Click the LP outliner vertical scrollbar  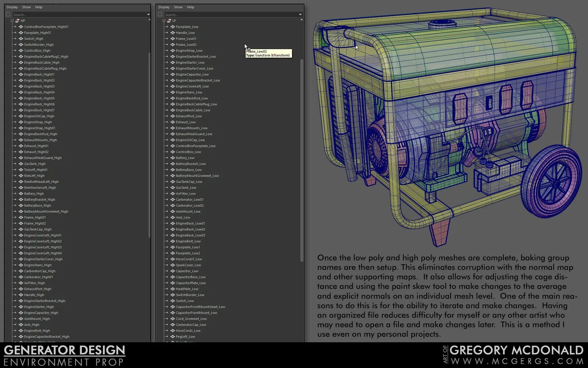coord(302,160)
